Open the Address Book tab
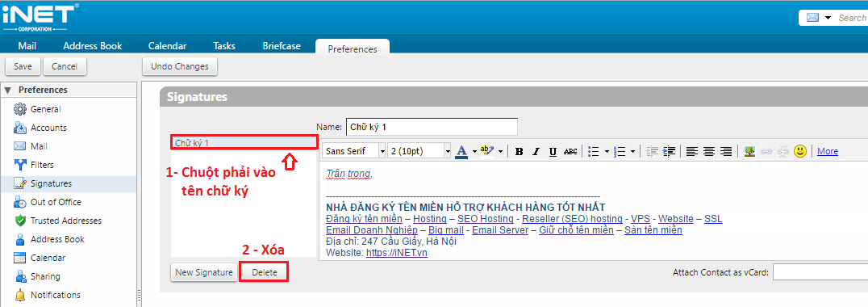 coord(93,46)
